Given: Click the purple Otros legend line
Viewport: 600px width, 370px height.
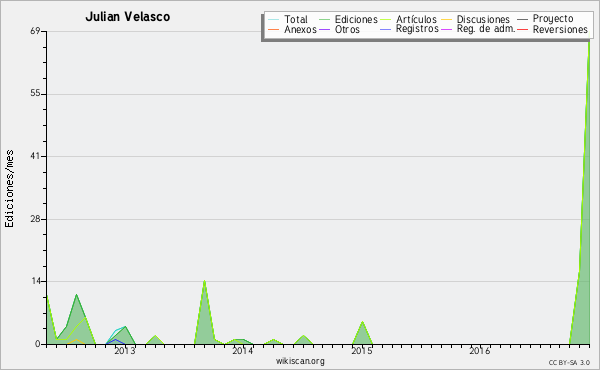Looking at the screenshot, I should 324,29.
